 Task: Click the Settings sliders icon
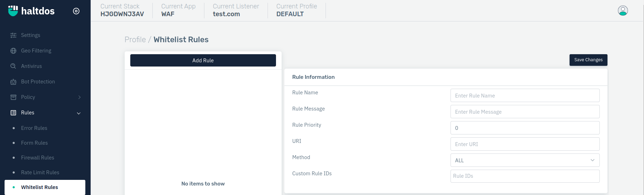13,35
